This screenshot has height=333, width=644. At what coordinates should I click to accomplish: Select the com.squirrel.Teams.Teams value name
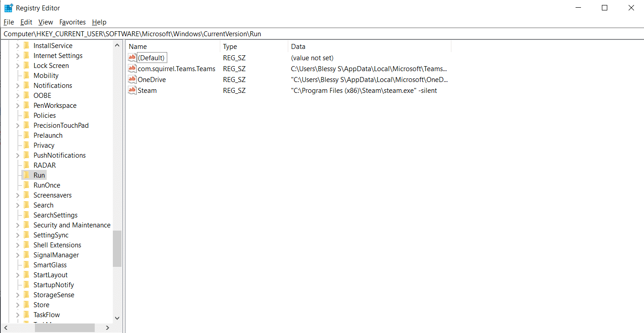pos(176,69)
